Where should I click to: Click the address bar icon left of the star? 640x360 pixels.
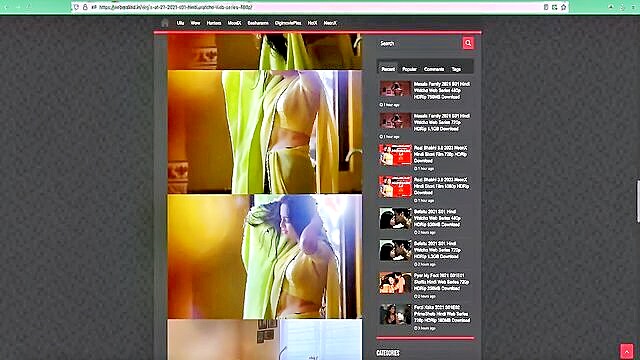pyautogui.click(x=555, y=7)
